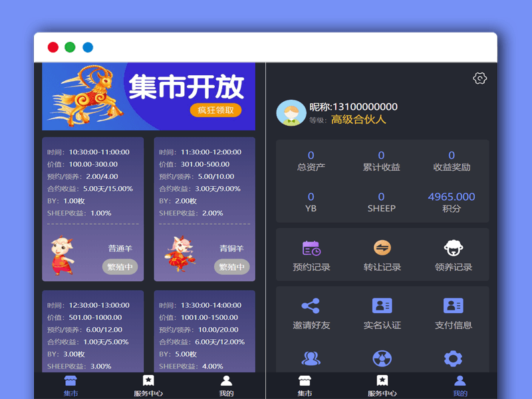Screen dimensions: 532x399
Task: Open 转让记录 via the transfer arrows icon
Action: [x=382, y=249]
